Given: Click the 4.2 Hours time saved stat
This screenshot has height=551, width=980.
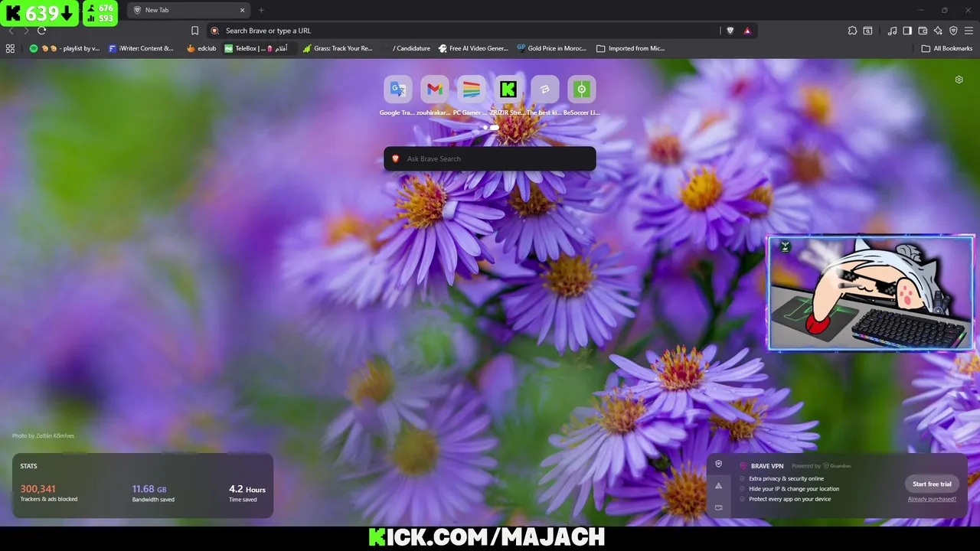Looking at the screenshot, I should pyautogui.click(x=247, y=493).
